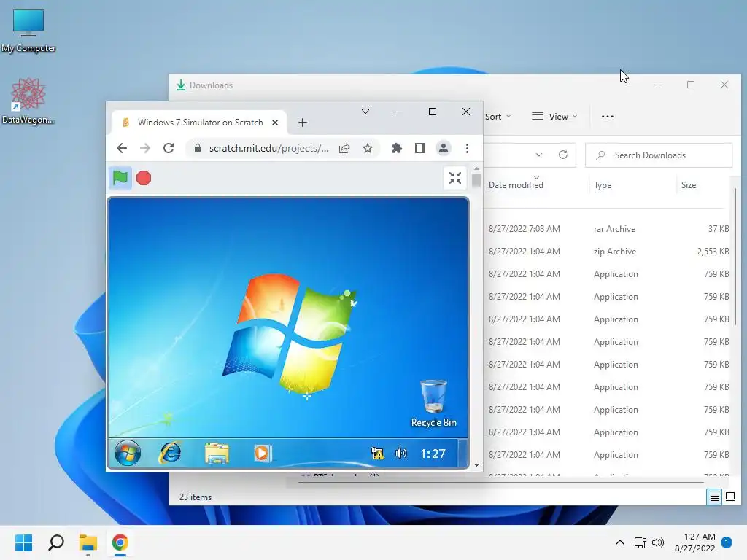
Task: Go back in Chrome browser
Action: [x=122, y=148]
